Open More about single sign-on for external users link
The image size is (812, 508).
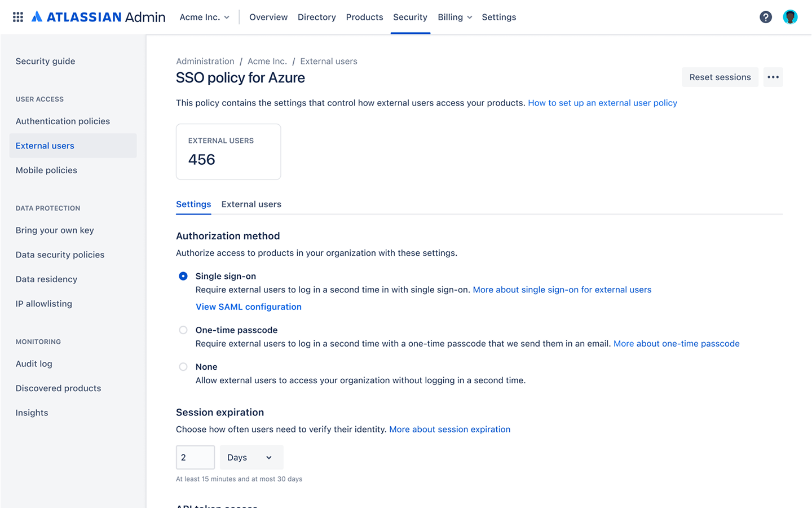562,290
